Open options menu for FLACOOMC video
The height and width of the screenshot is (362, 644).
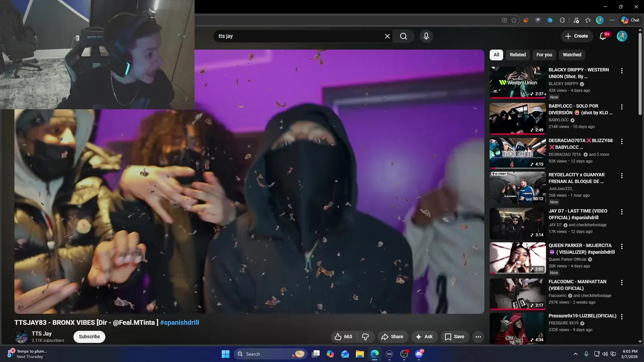coord(622,283)
